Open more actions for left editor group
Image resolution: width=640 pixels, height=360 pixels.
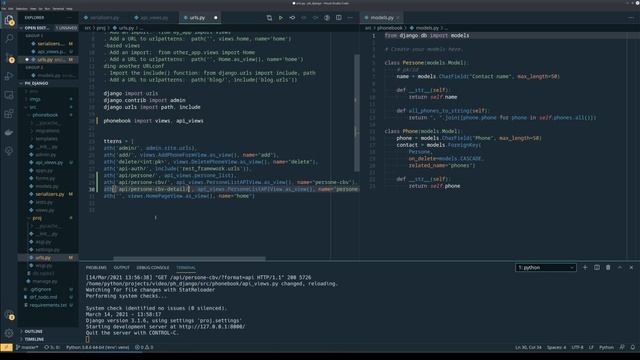350,18
